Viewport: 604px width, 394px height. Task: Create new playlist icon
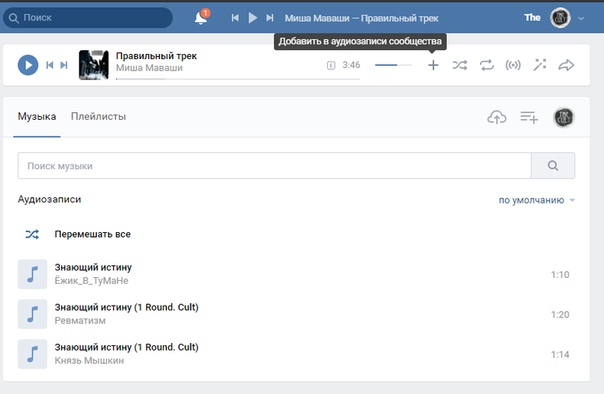529,117
